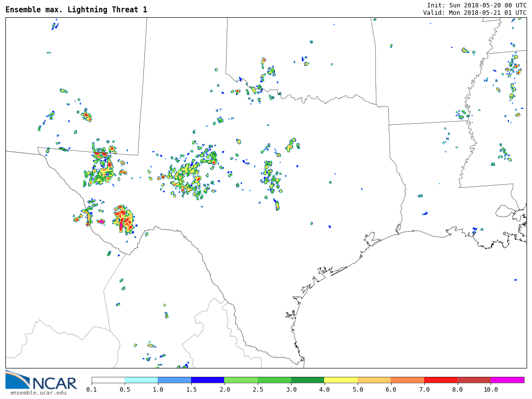Select the Init time text line
Image resolution: width=532 pixels, height=399 pixels.
[476, 5]
